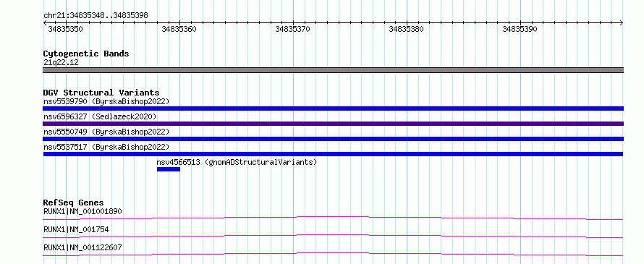Click the magenta line of RUNX1|NM_001122607
This screenshot has width=644, height=264.
click(x=333, y=254)
